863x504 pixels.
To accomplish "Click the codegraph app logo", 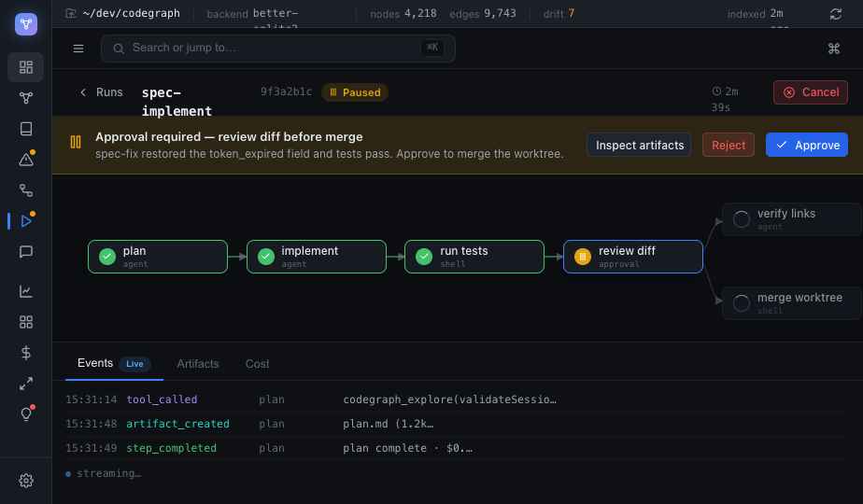I will click(x=26, y=24).
